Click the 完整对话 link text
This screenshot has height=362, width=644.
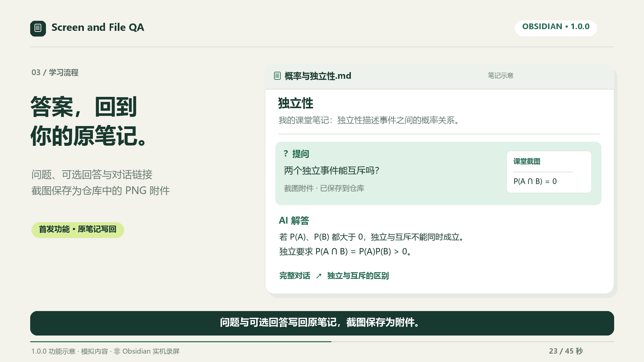point(295,276)
